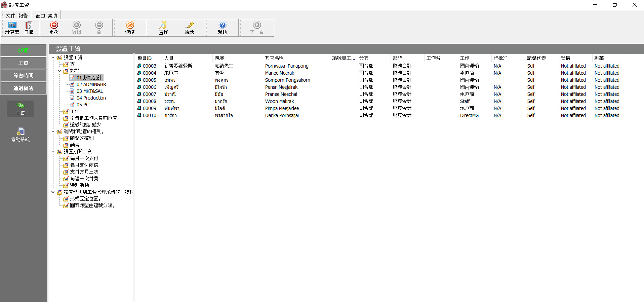Sort by 機構 column header
The width and height of the screenshot is (644, 302).
575,58
